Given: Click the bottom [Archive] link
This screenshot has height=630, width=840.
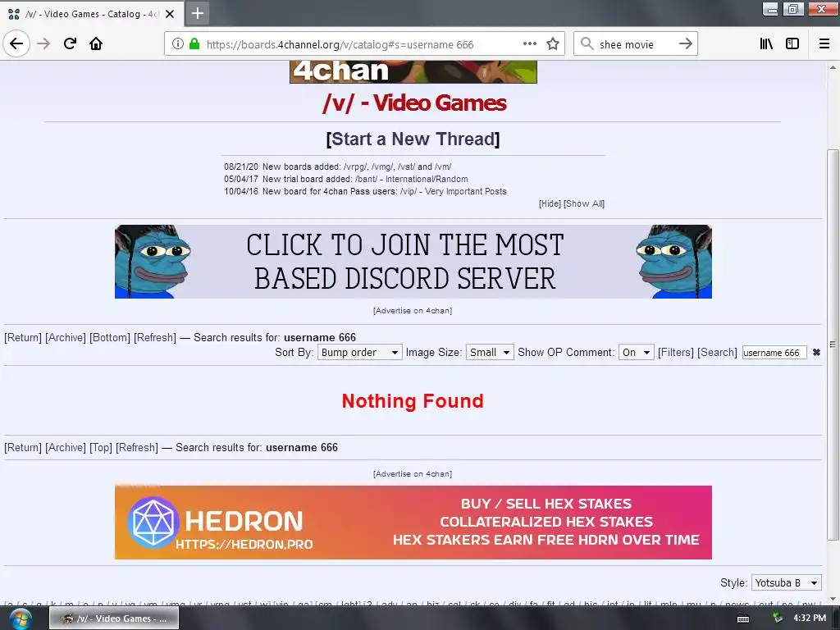Looking at the screenshot, I should tap(66, 447).
